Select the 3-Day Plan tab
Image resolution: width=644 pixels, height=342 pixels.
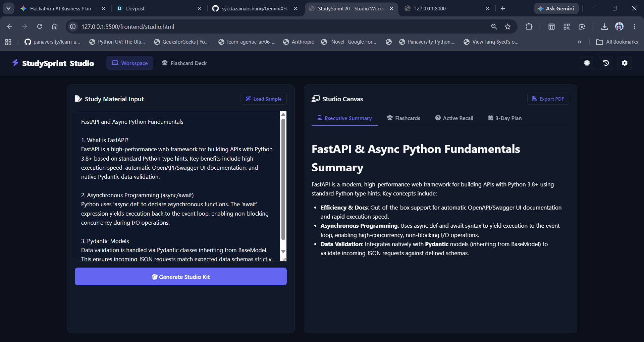(x=505, y=118)
